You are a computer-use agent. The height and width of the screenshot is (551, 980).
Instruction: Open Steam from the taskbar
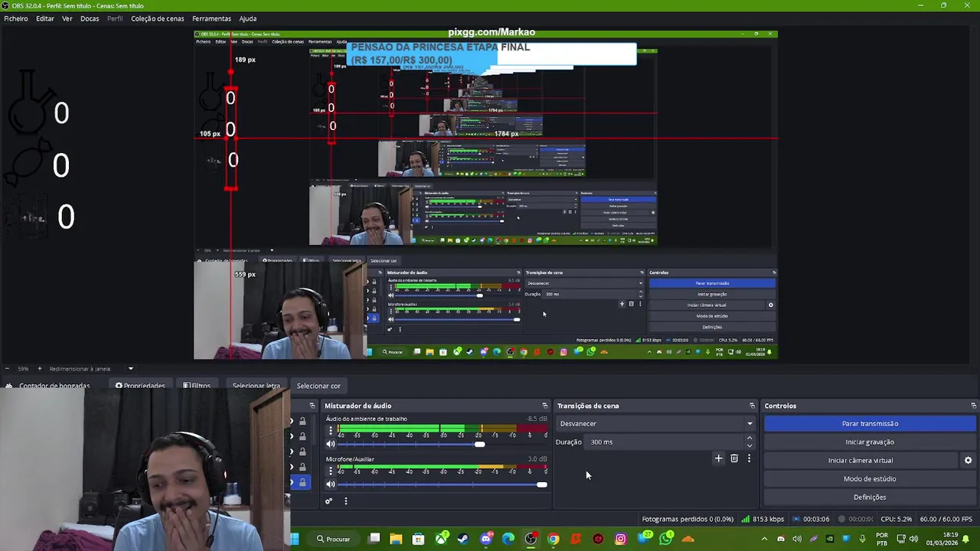point(463,539)
